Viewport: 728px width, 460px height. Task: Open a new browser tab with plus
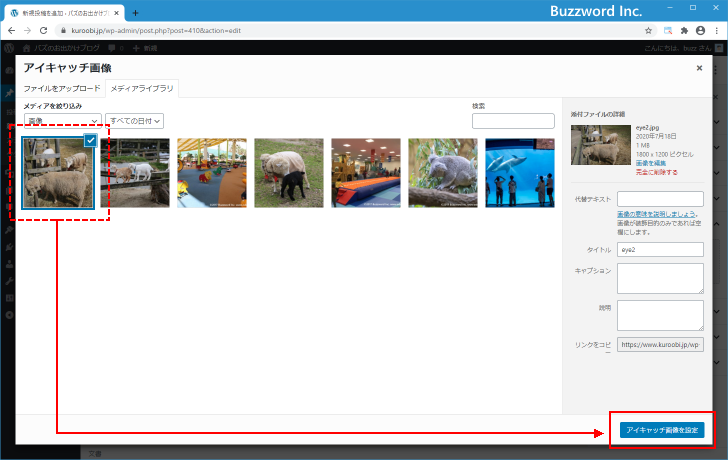[135, 13]
